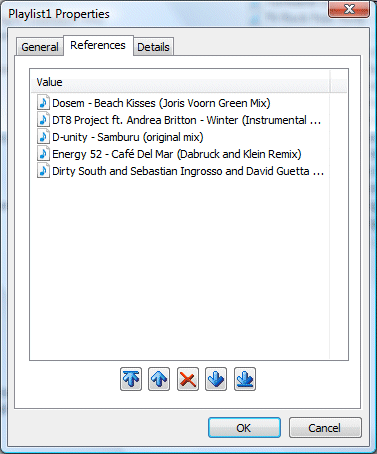Move selected track to top
The image size is (377, 454).
(131, 379)
